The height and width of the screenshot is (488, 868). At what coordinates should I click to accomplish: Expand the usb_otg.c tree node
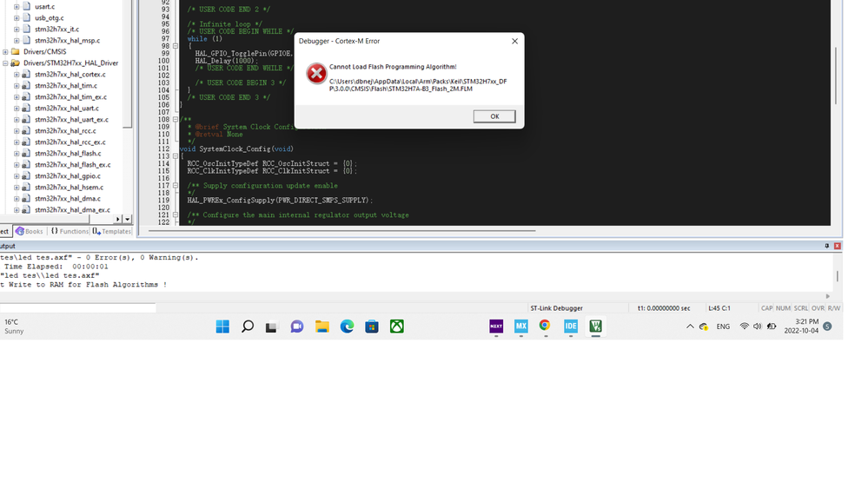coord(17,17)
